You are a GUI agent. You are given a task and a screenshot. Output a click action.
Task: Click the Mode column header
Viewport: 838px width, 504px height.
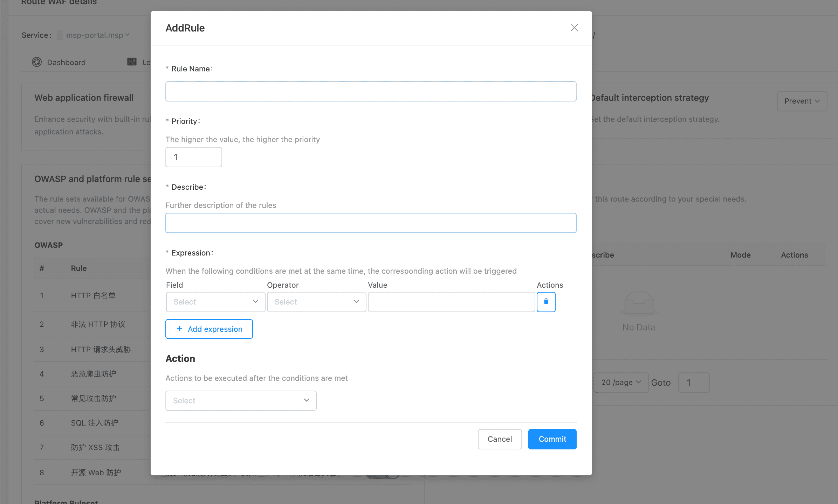(740, 255)
